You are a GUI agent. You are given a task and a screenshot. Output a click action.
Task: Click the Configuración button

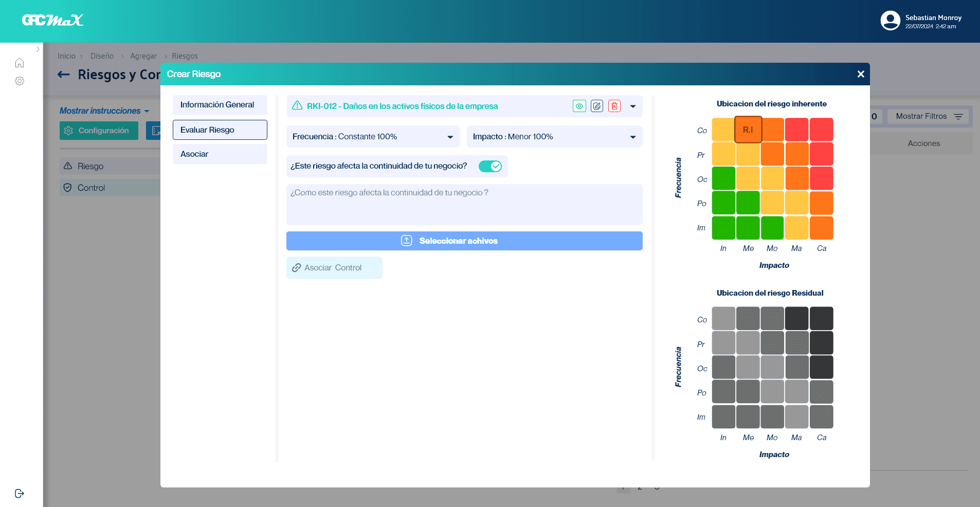pyautogui.click(x=99, y=130)
